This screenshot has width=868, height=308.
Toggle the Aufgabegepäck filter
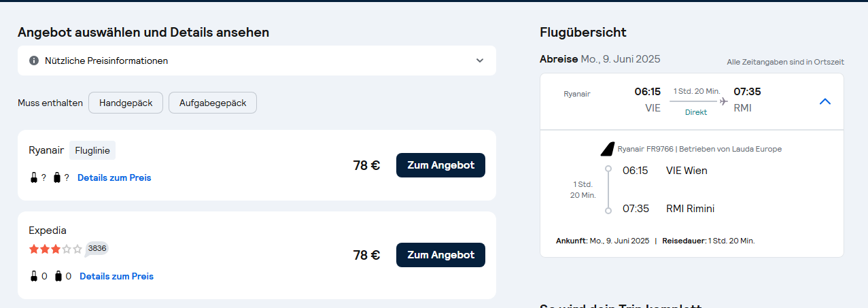click(213, 103)
